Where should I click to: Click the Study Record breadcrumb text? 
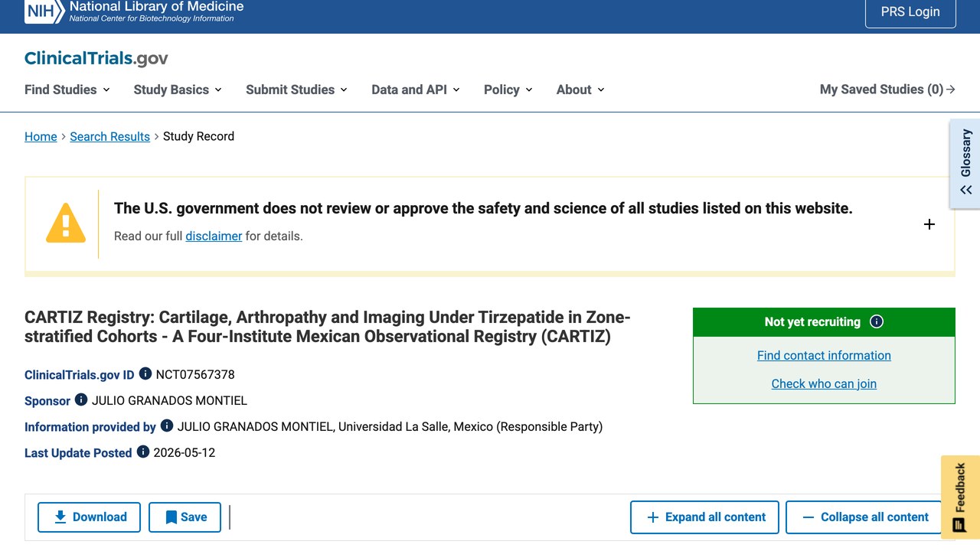[198, 136]
